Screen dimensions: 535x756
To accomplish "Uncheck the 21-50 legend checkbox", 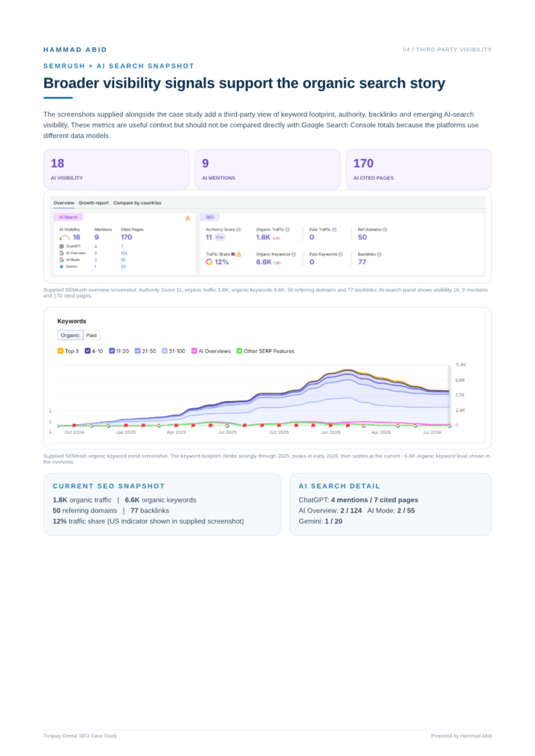I will pyautogui.click(x=138, y=351).
